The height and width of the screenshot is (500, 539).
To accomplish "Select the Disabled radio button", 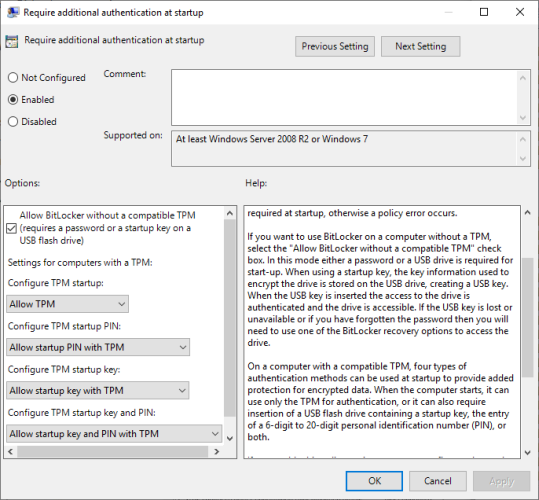I will (13, 122).
